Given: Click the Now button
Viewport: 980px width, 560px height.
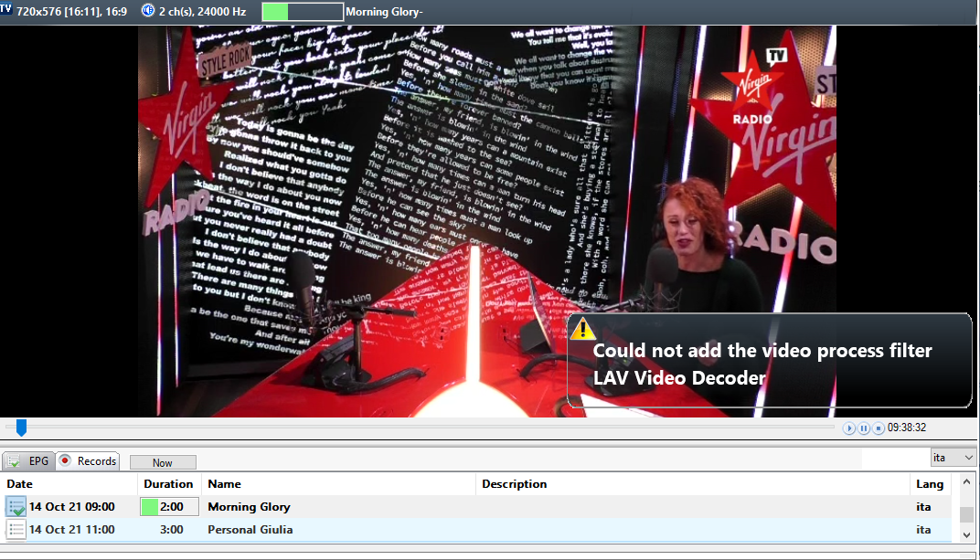Looking at the screenshot, I should click(163, 462).
